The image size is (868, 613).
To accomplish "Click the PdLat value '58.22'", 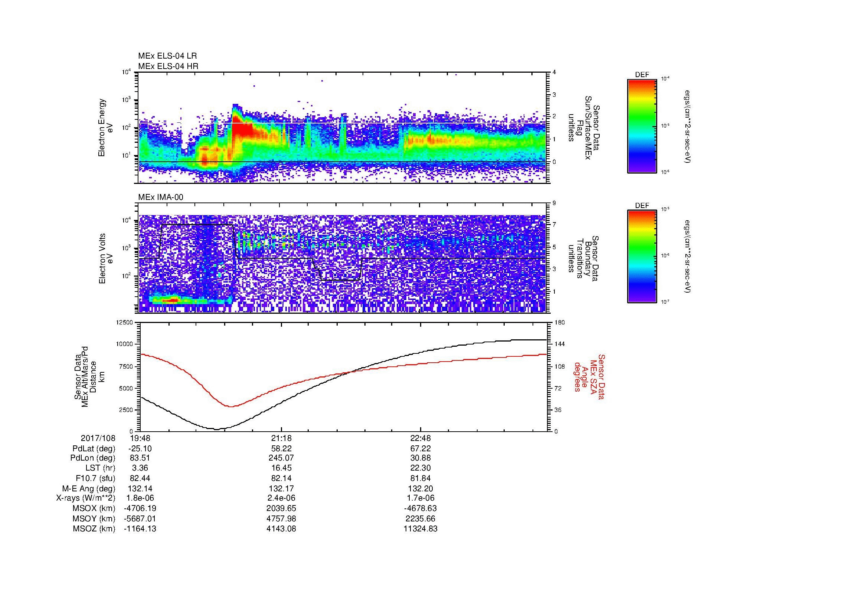I will click(x=281, y=449).
